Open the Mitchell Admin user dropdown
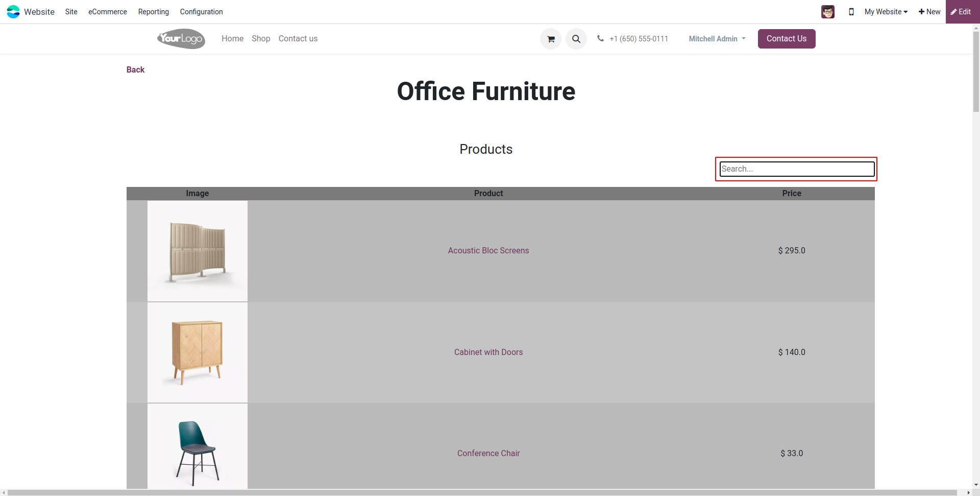The width and height of the screenshot is (980, 496). [x=717, y=39]
